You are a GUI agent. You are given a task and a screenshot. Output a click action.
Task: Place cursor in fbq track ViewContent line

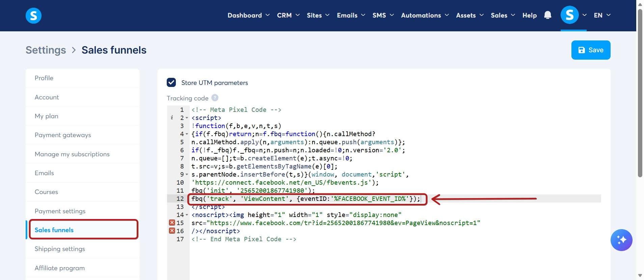(305, 199)
